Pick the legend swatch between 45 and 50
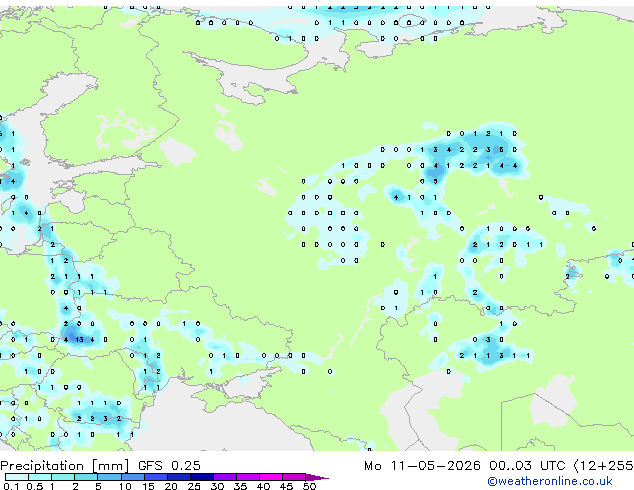634x490 pixels. [x=294, y=477]
